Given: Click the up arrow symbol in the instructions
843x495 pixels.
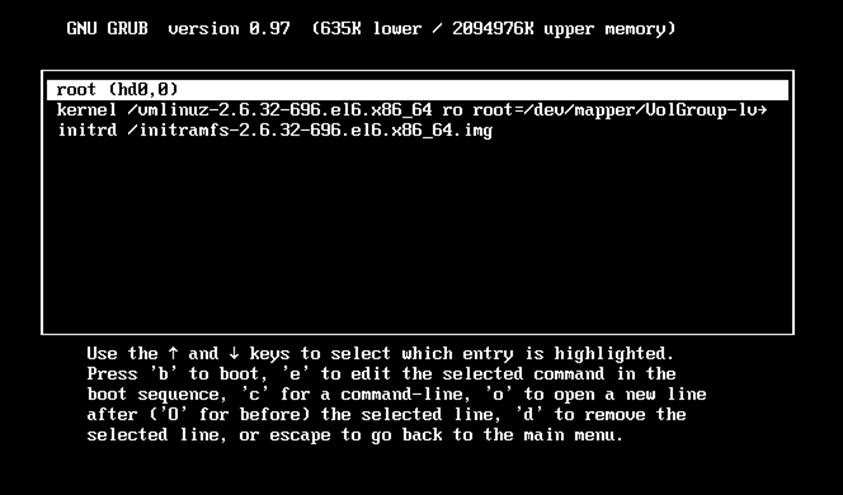Looking at the screenshot, I should pos(173,354).
